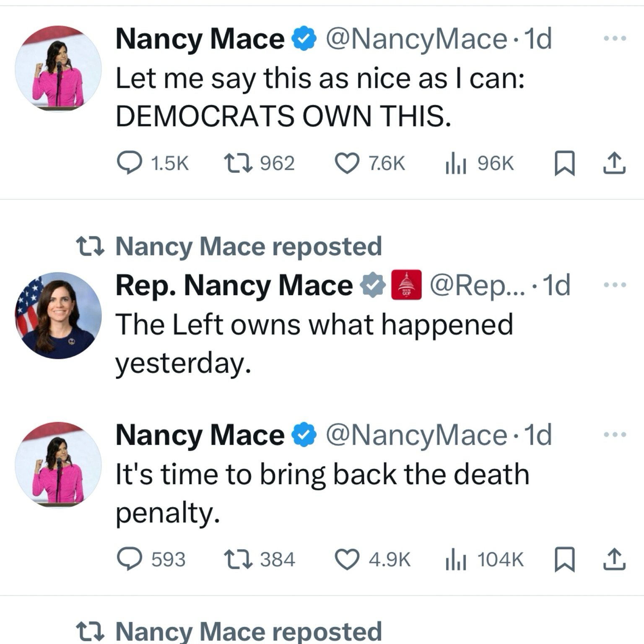Share the death penalty tweet
This screenshot has width=644, height=644.
614,559
